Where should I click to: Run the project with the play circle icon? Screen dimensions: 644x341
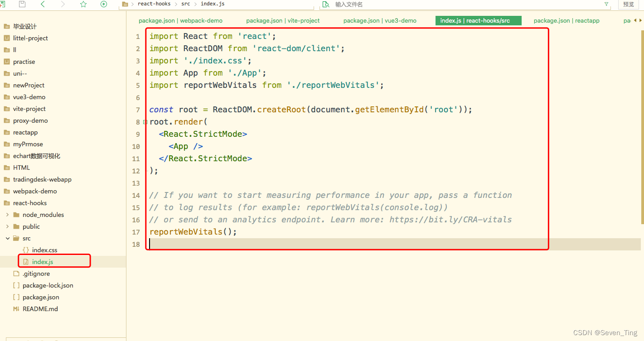103,4
